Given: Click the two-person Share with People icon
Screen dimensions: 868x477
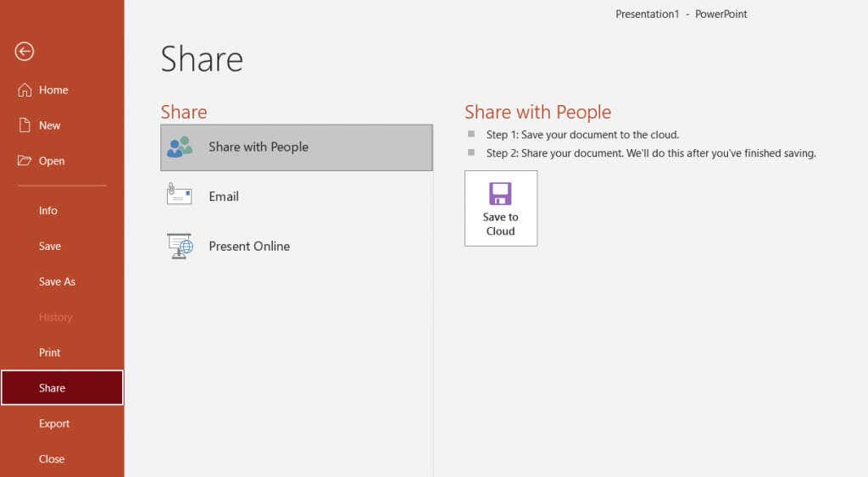Looking at the screenshot, I should click(180, 147).
